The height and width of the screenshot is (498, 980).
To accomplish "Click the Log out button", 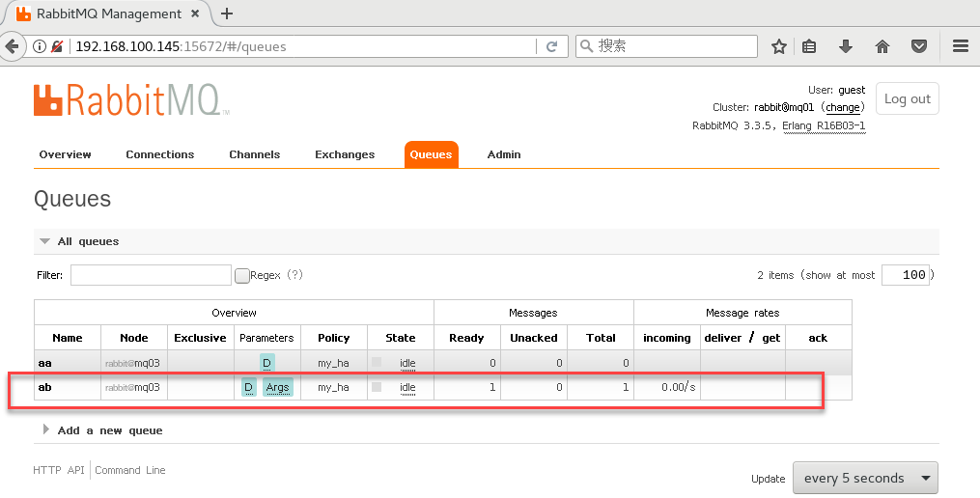I will point(907,98).
